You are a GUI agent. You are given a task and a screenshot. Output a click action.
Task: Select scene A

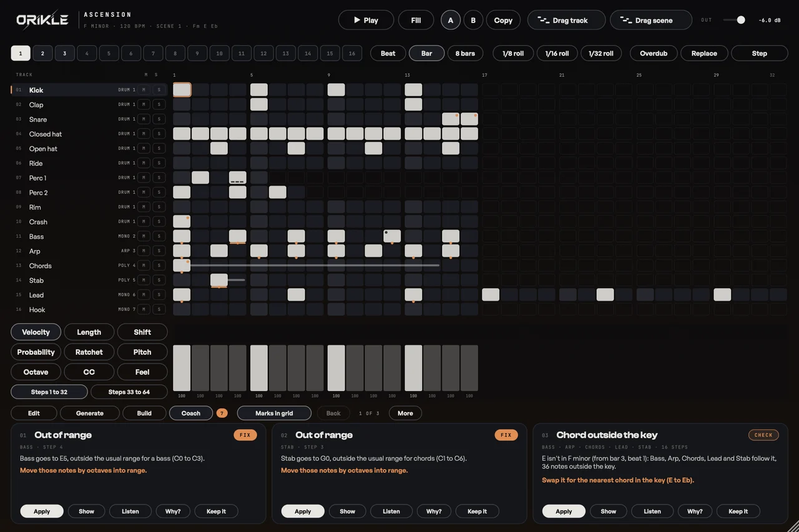(451, 20)
